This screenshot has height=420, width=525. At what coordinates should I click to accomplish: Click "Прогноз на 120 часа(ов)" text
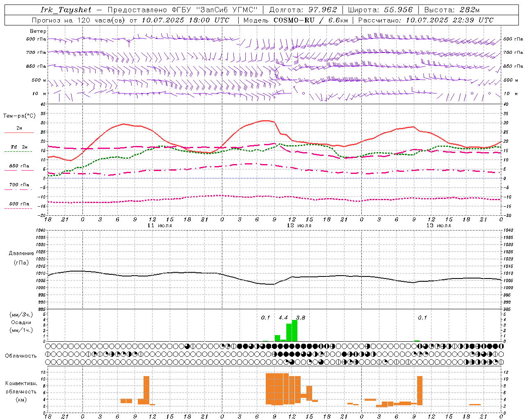click(x=79, y=20)
